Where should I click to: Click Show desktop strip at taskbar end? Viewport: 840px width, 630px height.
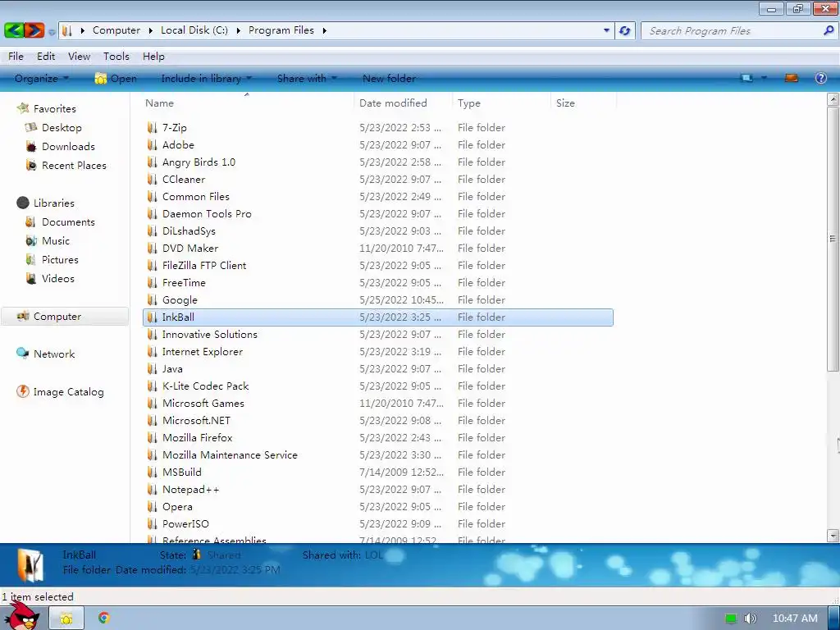[834, 619]
